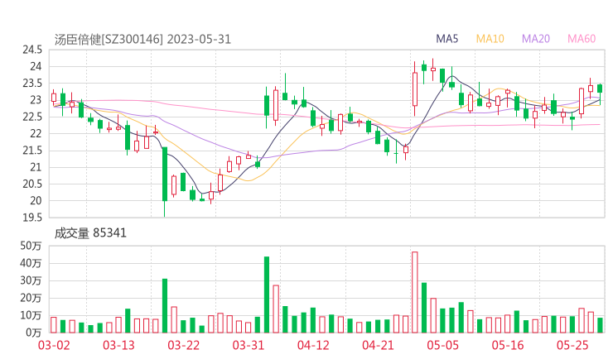Click the 50万 volume axis label
This screenshot has width=613, height=364.
coord(31,246)
